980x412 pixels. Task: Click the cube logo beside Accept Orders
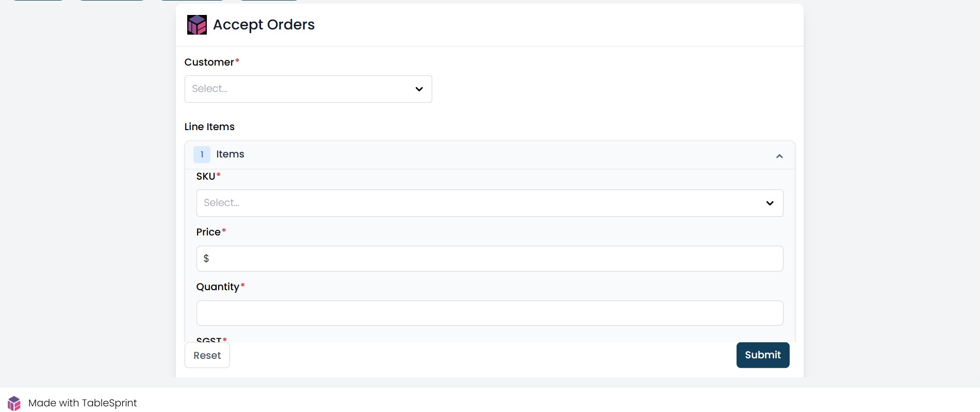point(197,25)
